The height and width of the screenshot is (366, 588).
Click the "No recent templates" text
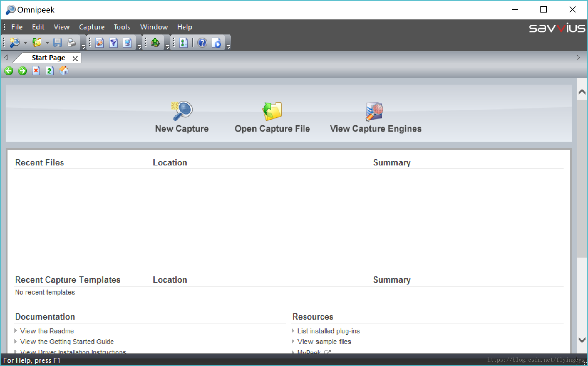tap(45, 292)
